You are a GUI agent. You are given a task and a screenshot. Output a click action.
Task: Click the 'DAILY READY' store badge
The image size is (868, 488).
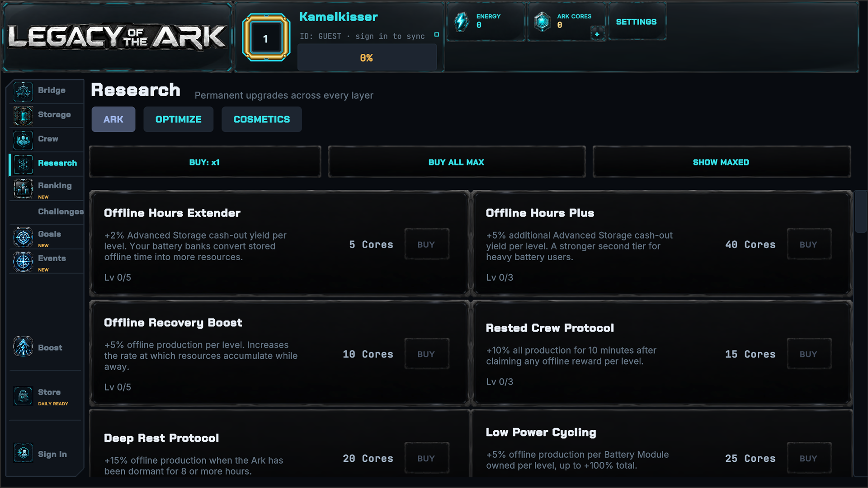(53, 404)
